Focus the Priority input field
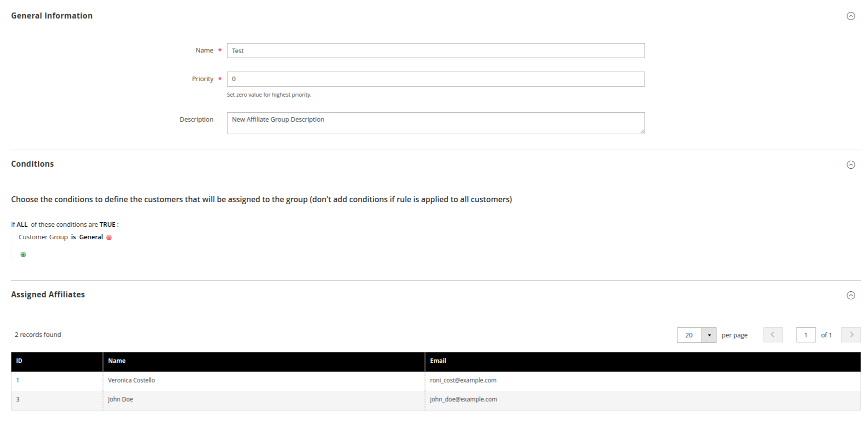868x426 pixels. click(435, 79)
